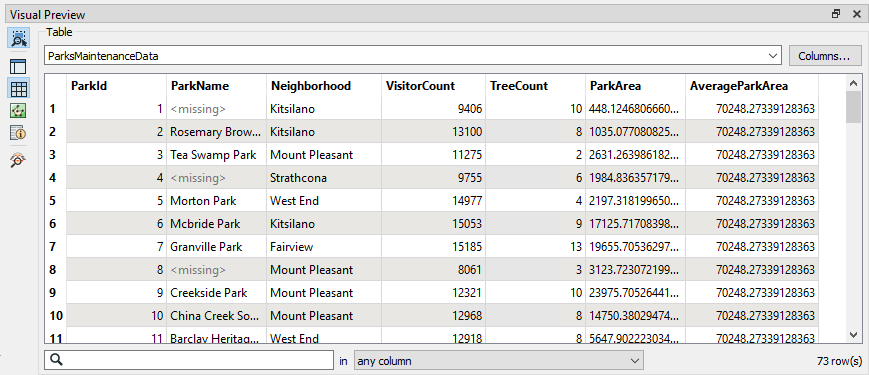Focus the table search input field

(189, 361)
